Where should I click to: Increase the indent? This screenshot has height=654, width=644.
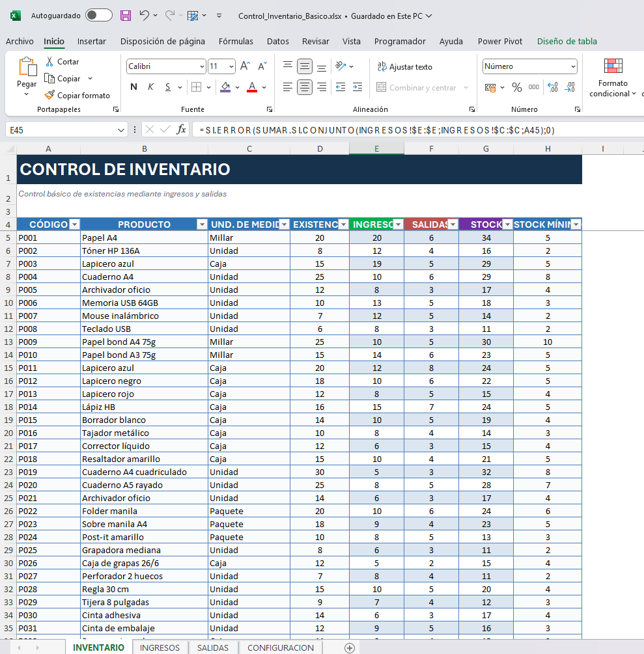point(357,87)
